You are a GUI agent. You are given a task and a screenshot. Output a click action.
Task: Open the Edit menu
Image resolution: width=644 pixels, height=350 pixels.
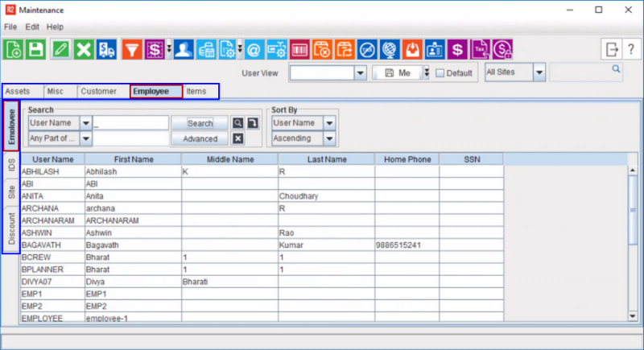click(x=32, y=27)
